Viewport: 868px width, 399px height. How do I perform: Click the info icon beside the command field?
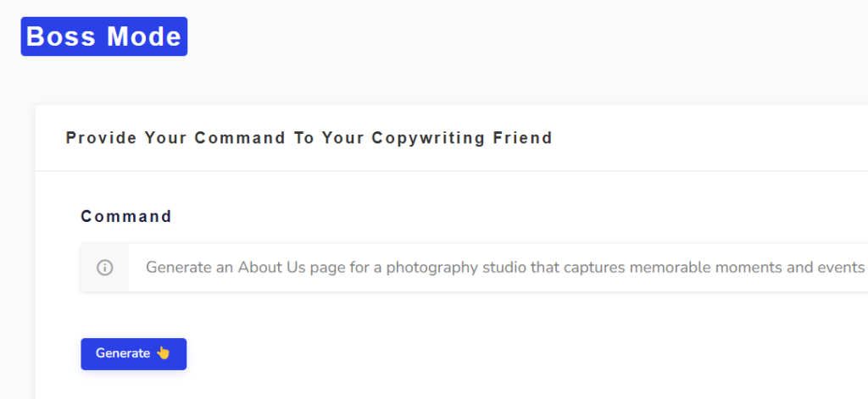pos(105,268)
